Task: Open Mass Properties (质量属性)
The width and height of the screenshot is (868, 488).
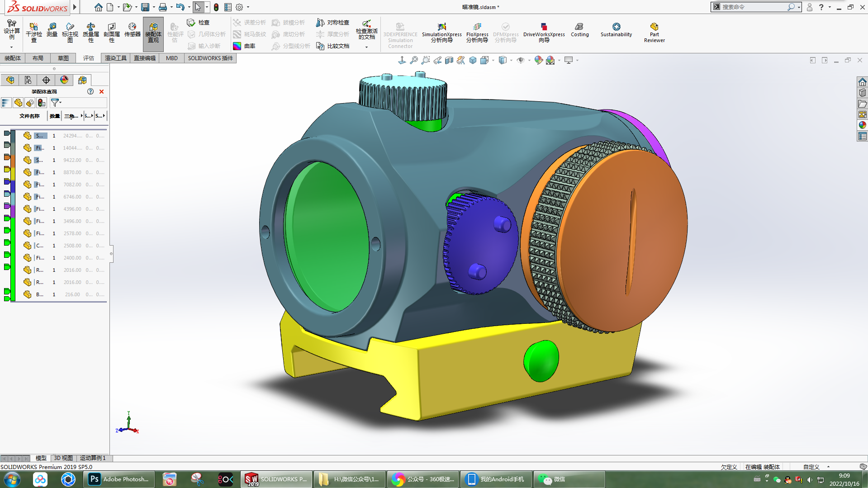Action: pyautogui.click(x=91, y=32)
